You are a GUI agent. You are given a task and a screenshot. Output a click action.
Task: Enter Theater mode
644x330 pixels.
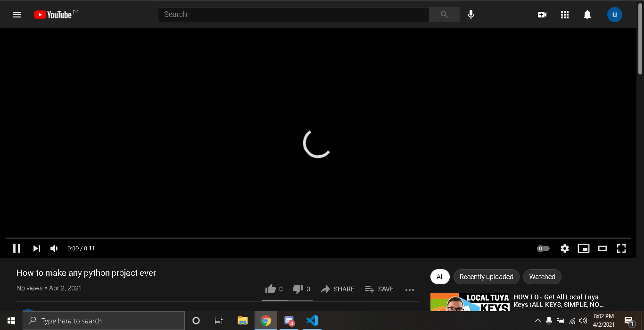click(x=602, y=248)
